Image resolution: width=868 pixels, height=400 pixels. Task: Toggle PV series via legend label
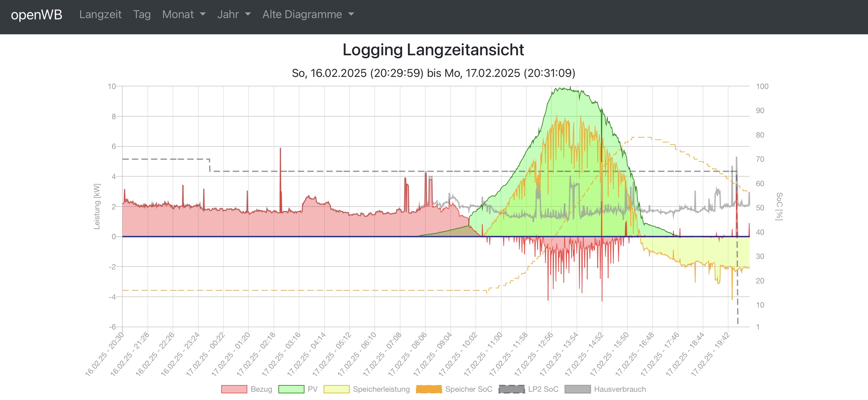(312, 389)
